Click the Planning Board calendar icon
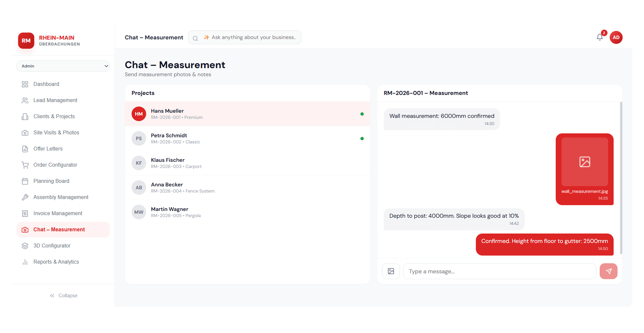Viewport: 644px width, 333px height. click(25, 181)
